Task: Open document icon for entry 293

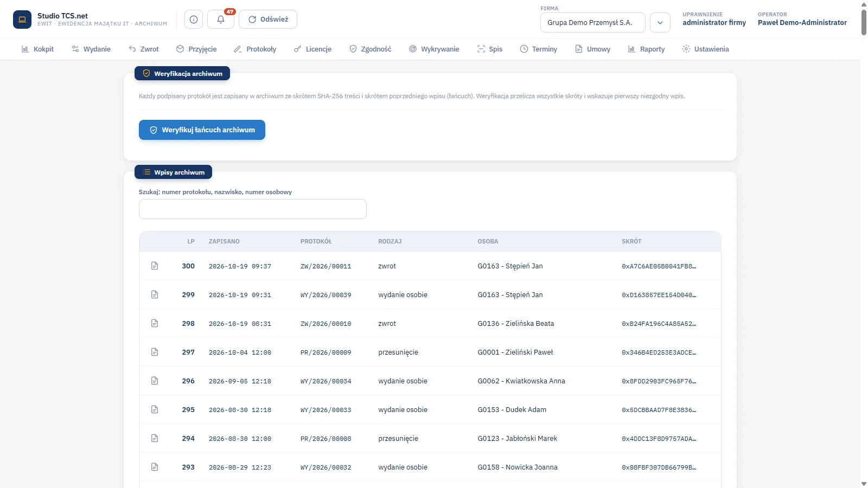Action: click(x=155, y=467)
